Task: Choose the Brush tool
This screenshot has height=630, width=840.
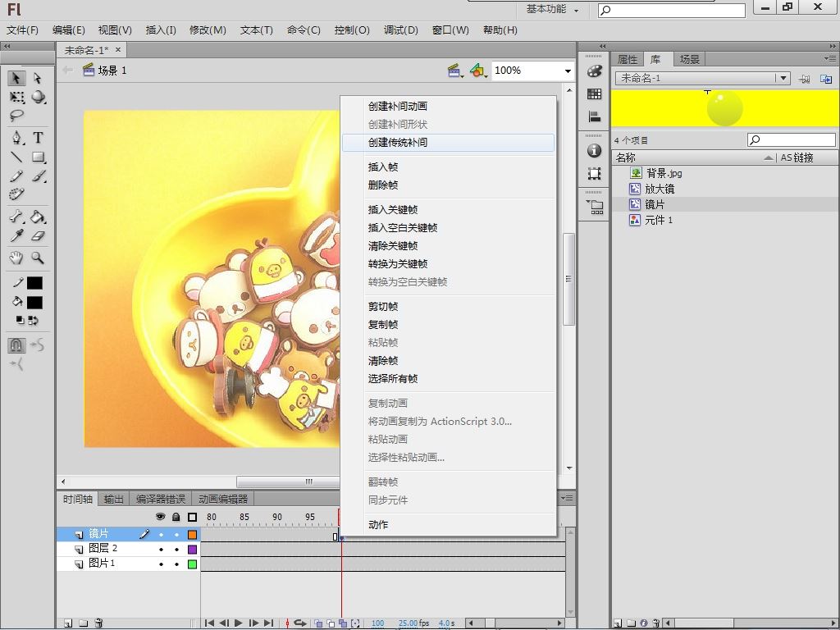Action: (38, 176)
